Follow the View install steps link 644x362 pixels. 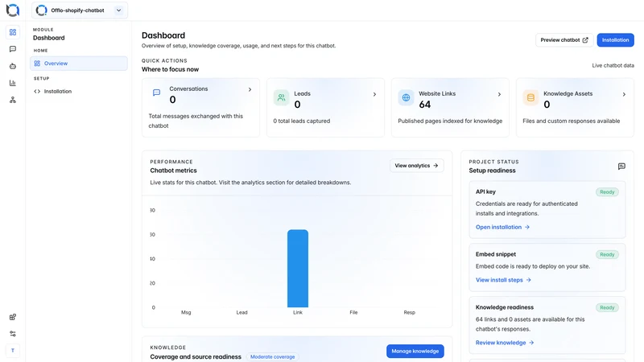pyautogui.click(x=504, y=280)
